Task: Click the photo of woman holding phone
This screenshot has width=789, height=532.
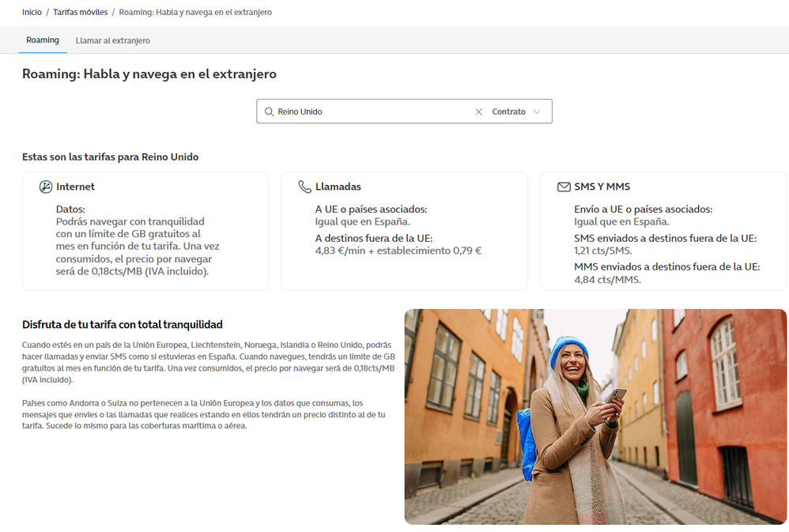Action: coord(595,417)
